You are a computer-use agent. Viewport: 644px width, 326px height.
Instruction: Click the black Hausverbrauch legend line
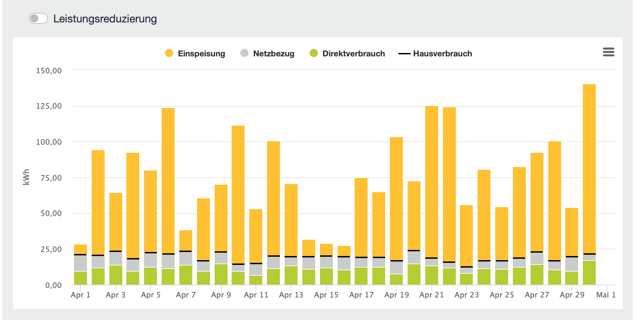[404, 54]
